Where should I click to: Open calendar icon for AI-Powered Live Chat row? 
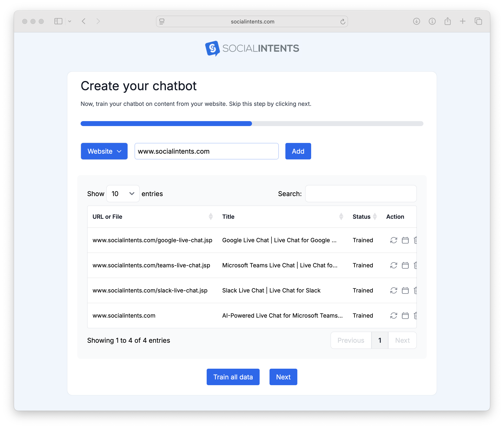[405, 315]
